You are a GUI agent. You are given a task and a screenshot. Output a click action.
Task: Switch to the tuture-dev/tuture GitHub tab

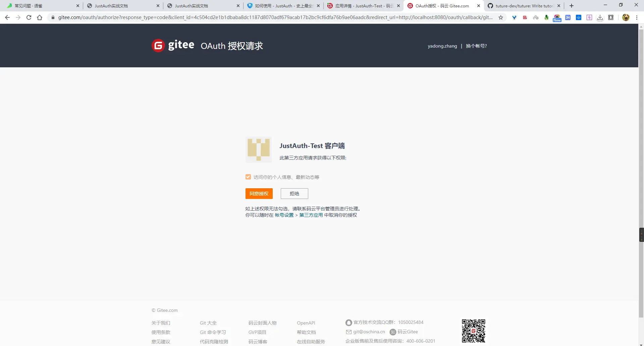(x=523, y=6)
